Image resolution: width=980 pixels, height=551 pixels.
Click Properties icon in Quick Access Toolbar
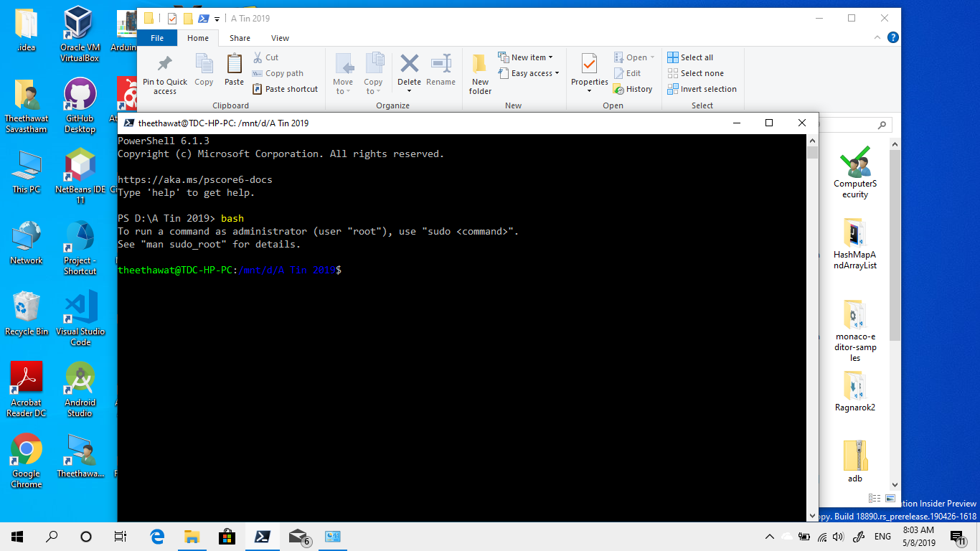172,19
